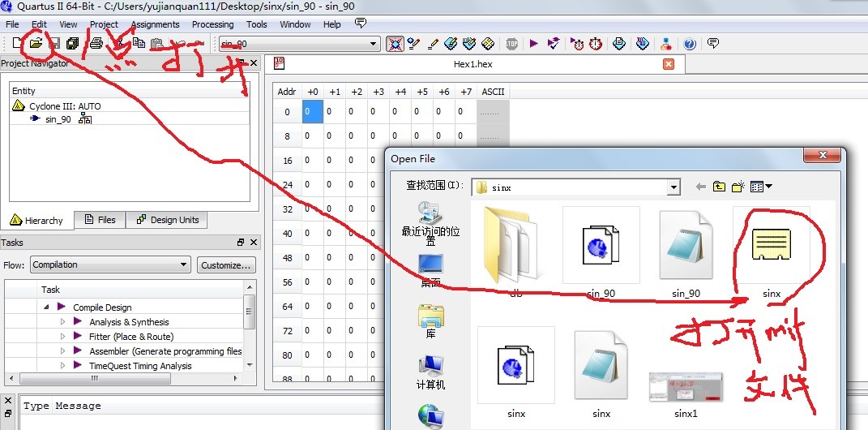Create new folder in Open File dialog

tap(738, 187)
